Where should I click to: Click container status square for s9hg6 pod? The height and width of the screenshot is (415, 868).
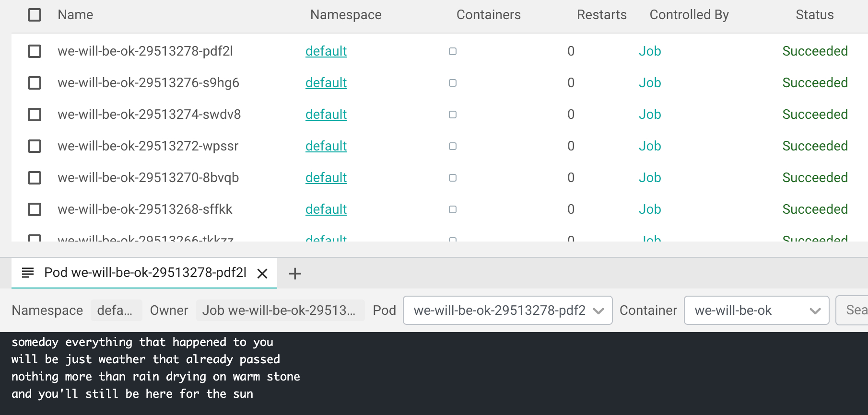452,83
